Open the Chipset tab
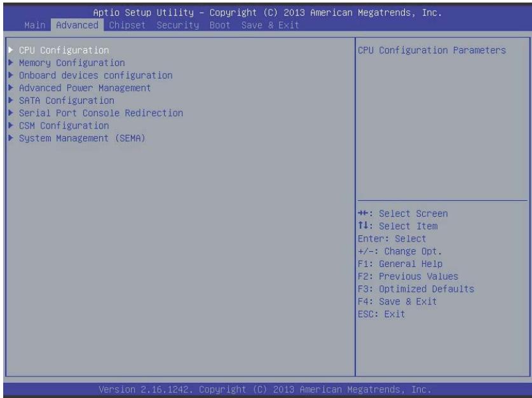The width and height of the screenshot is (532, 398). 127,25
